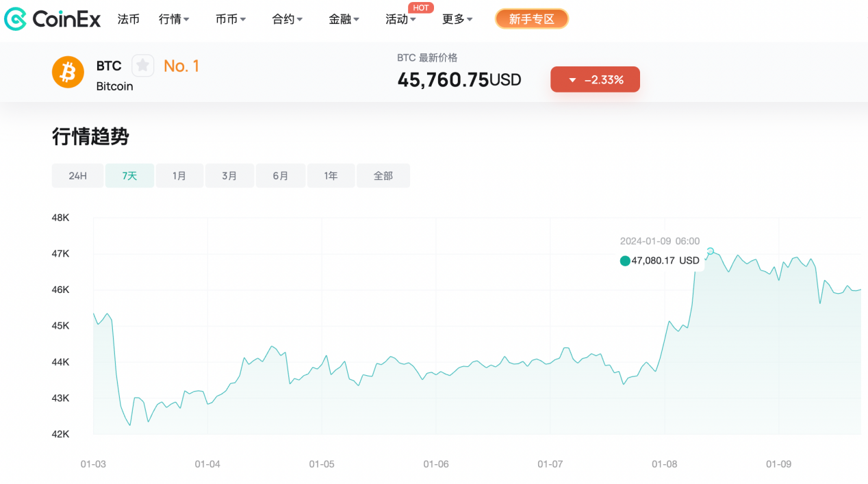This screenshot has height=484, width=868.
Task: Select the 1年 time range tab
Action: 331,176
